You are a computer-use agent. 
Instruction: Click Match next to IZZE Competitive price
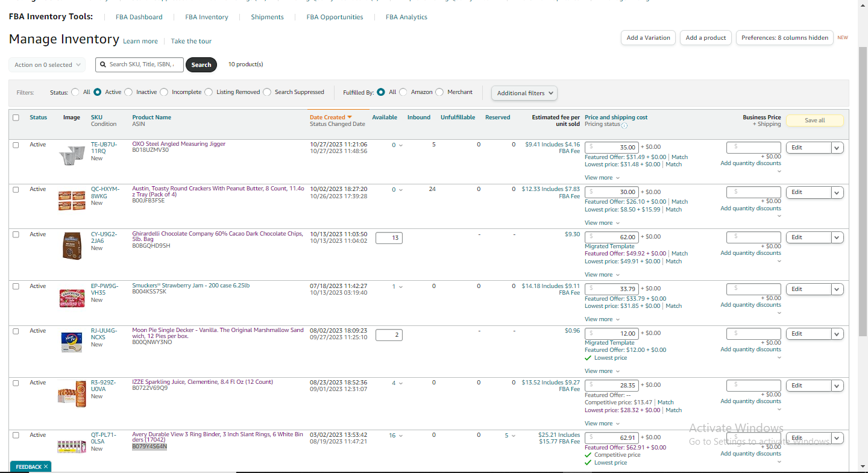point(665,403)
